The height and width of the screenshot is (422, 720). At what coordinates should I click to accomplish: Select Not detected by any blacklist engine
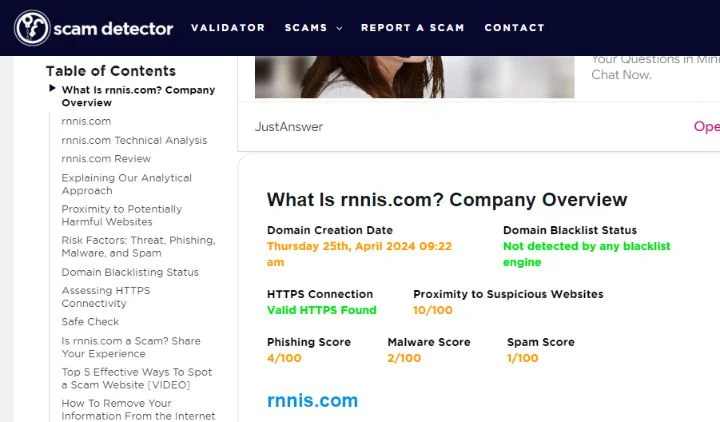coord(587,254)
